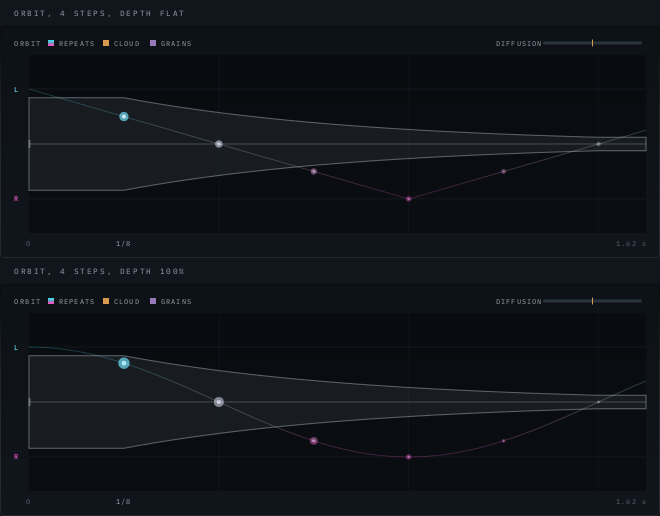Adjust the Diffusion slider in Depth 100% panel
The image size is (660, 516).
click(x=592, y=301)
